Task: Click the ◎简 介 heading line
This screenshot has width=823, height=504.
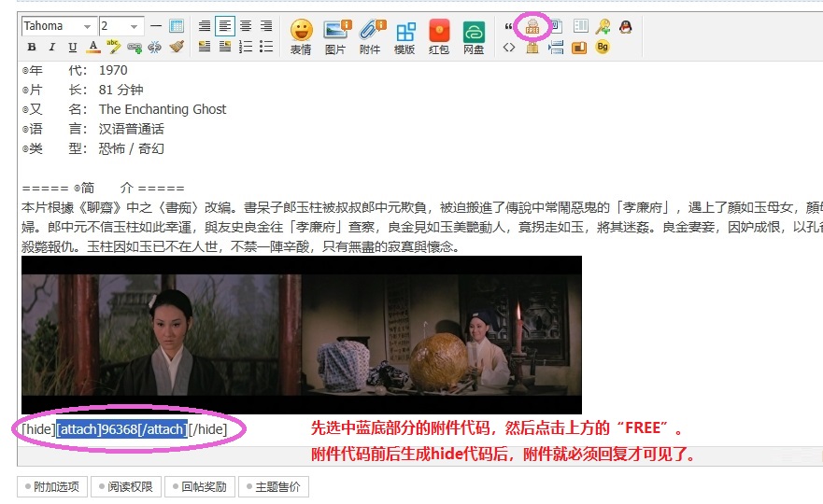Action: [x=103, y=188]
